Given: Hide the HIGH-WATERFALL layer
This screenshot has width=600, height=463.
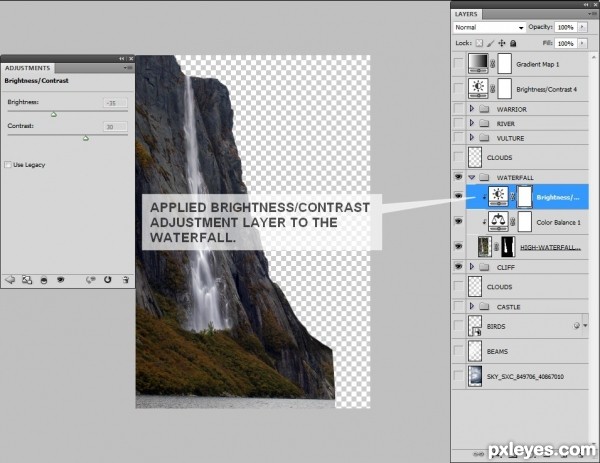Looking at the screenshot, I should point(458,246).
